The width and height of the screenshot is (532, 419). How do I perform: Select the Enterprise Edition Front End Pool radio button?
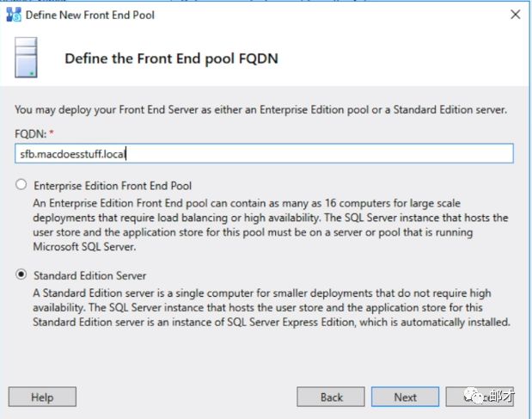click(x=21, y=185)
